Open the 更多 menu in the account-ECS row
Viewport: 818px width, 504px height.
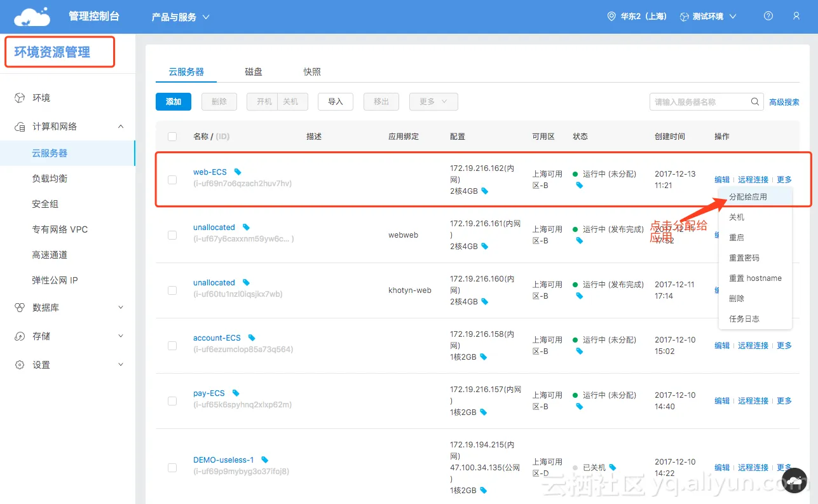click(784, 346)
